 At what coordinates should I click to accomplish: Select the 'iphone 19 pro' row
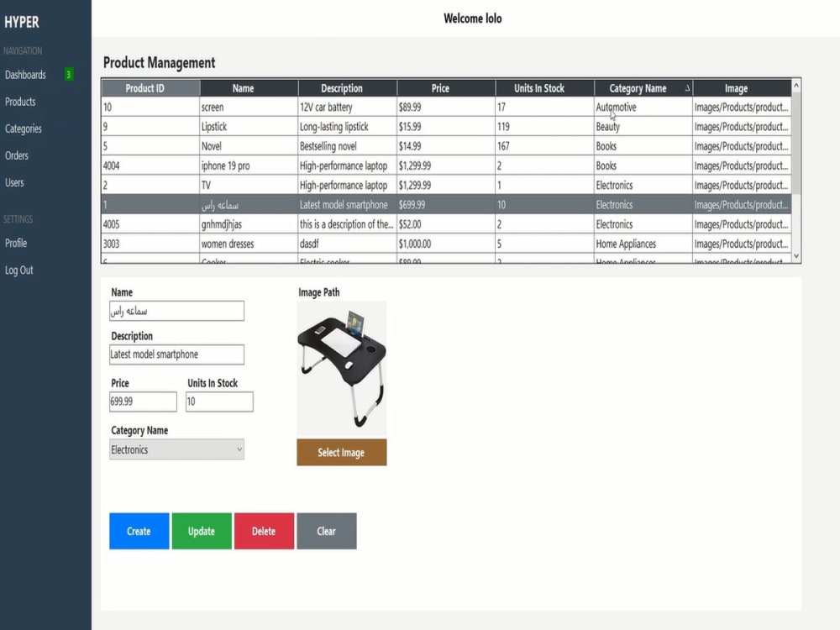446,165
